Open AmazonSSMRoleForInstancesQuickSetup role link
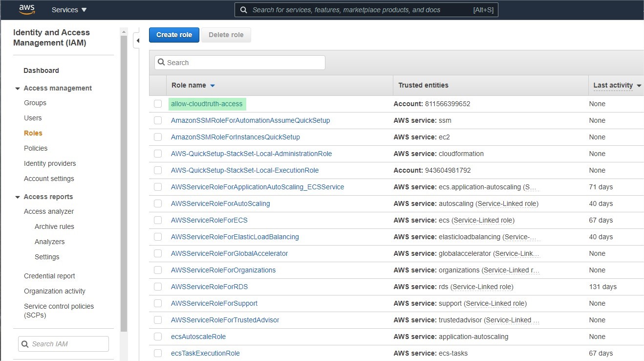Image resolution: width=644 pixels, height=361 pixels. [236, 137]
